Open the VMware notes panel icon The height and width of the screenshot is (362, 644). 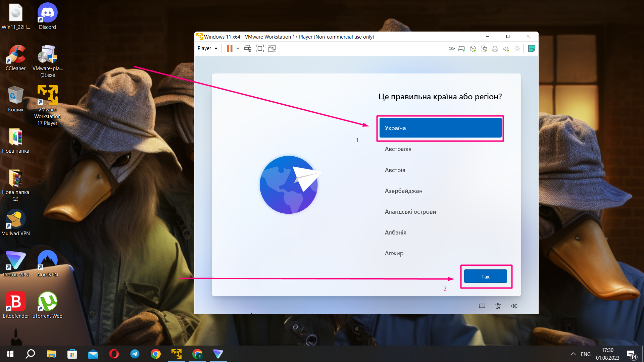pos(532,49)
